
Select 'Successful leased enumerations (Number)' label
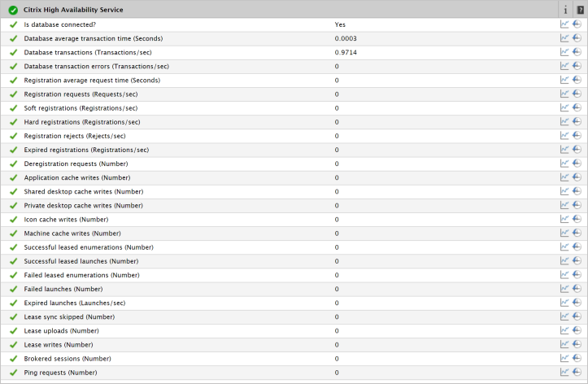[89, 247]
